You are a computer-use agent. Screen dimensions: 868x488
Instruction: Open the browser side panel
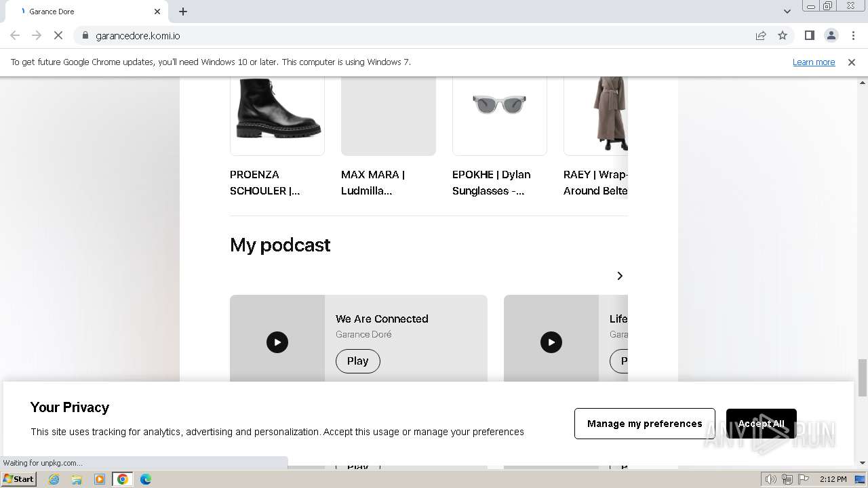pos(810,36)
